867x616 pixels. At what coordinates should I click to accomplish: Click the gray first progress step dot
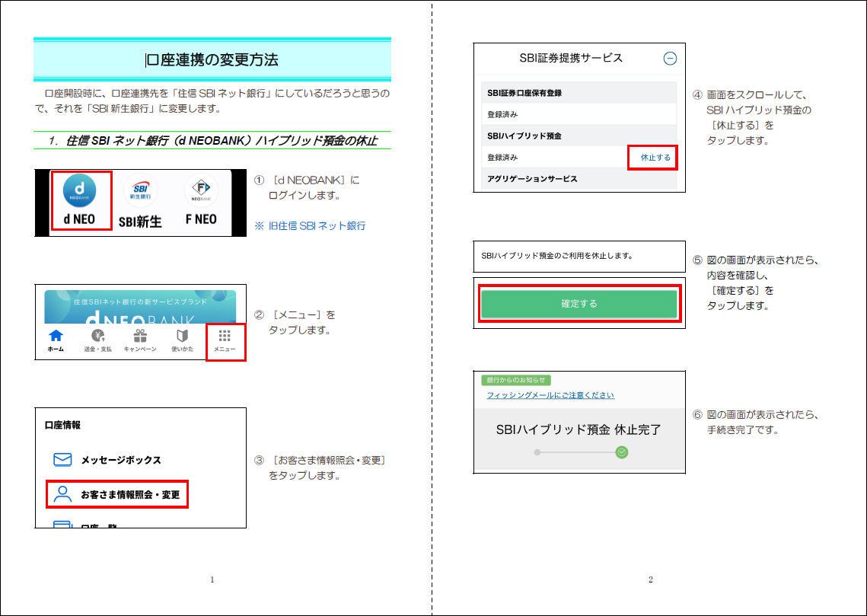pyautogui.click(x=537, y=452)
